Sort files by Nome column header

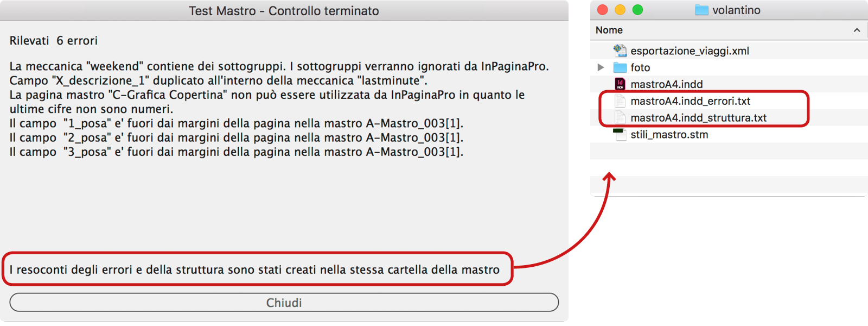609,30
